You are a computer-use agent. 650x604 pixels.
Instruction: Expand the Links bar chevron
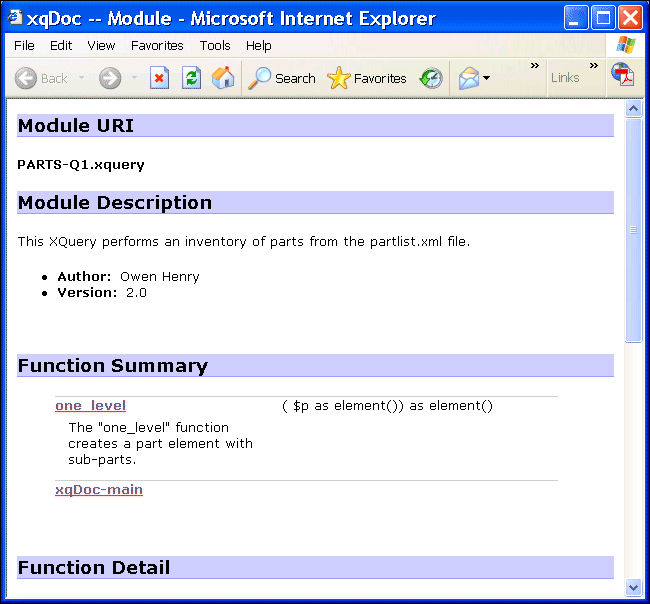[x=594, y=67]
